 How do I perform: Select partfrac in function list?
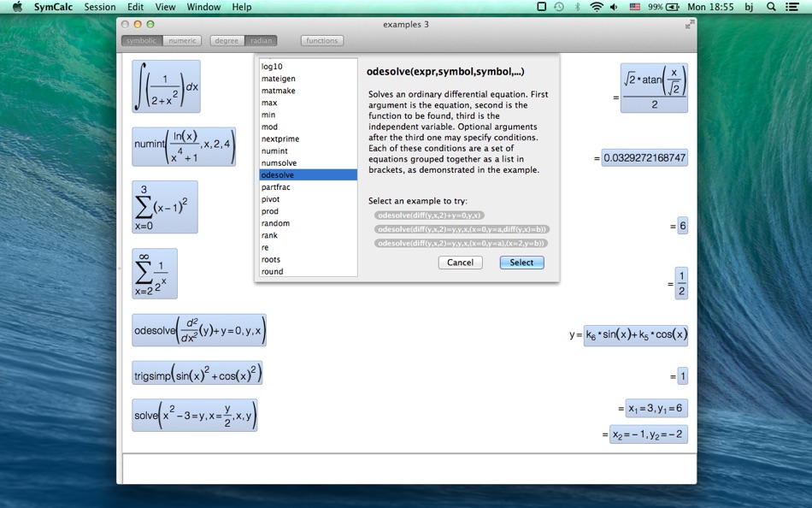click(308, 187)
